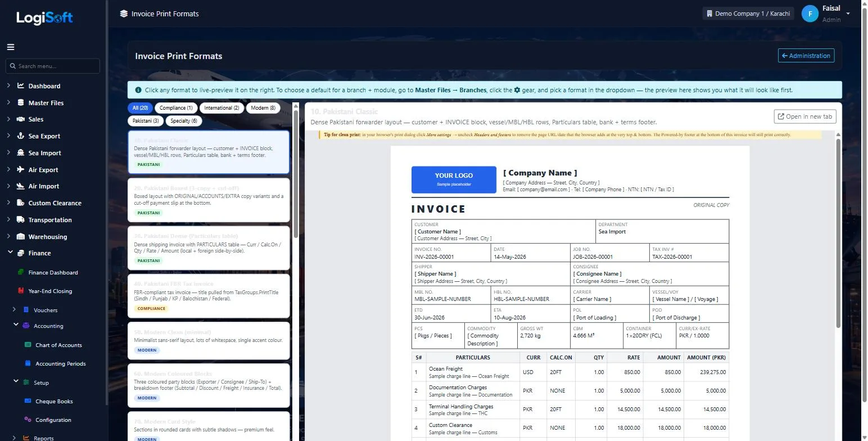
Task: Click the LogiSoft logo
Action: coord(44,18)
